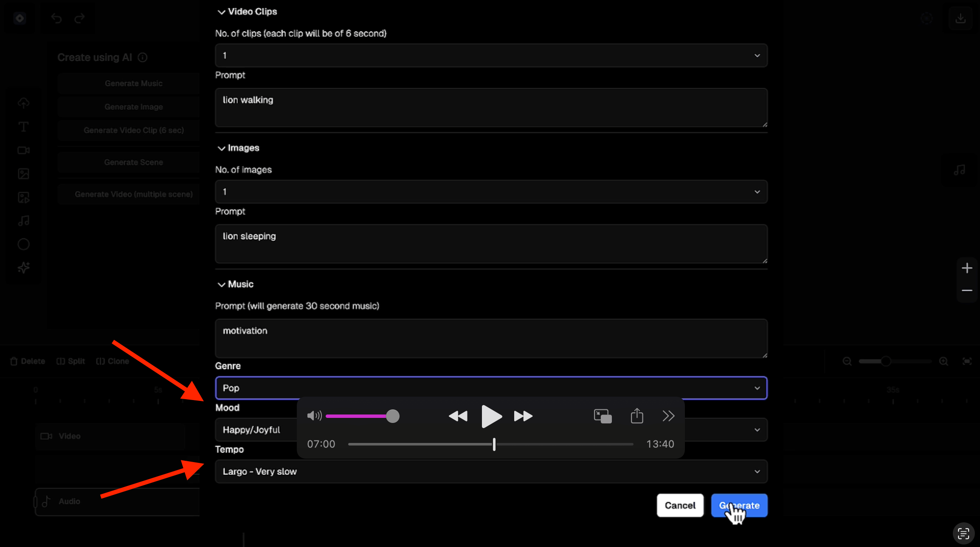
Task: Click the lion walking prompt field
Action: [x=491, y=107]
